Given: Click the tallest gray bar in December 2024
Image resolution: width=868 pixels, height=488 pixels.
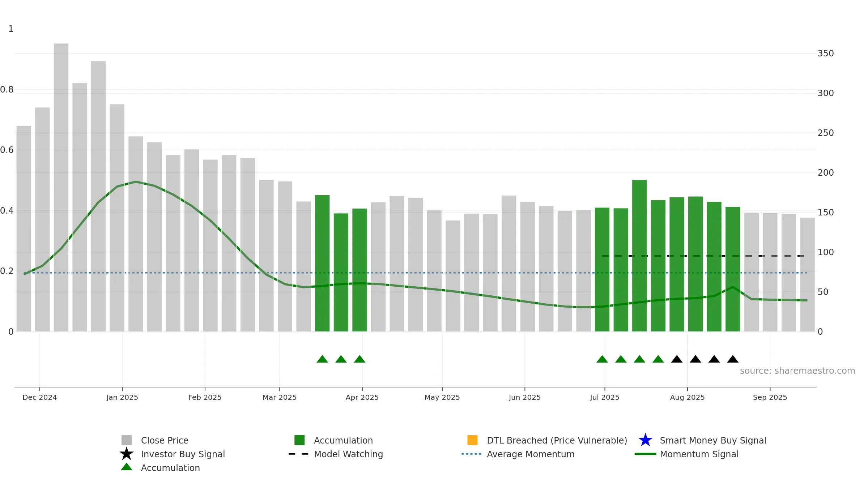Looking at the screenshot, I should 61,187.
